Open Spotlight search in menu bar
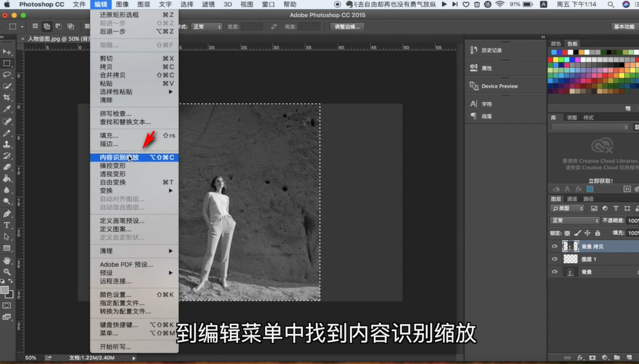The width and height of the screenshot is (639, 364). (610, 4)
